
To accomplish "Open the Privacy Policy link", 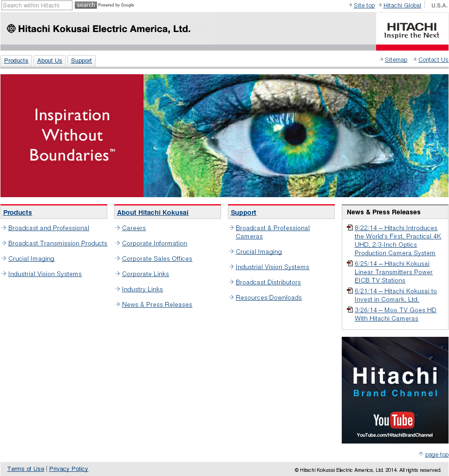I will coord(69,469).
